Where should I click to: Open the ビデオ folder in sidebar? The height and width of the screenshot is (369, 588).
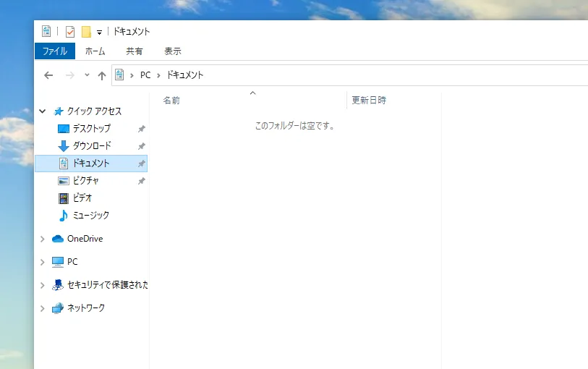(x=82, y=198)
